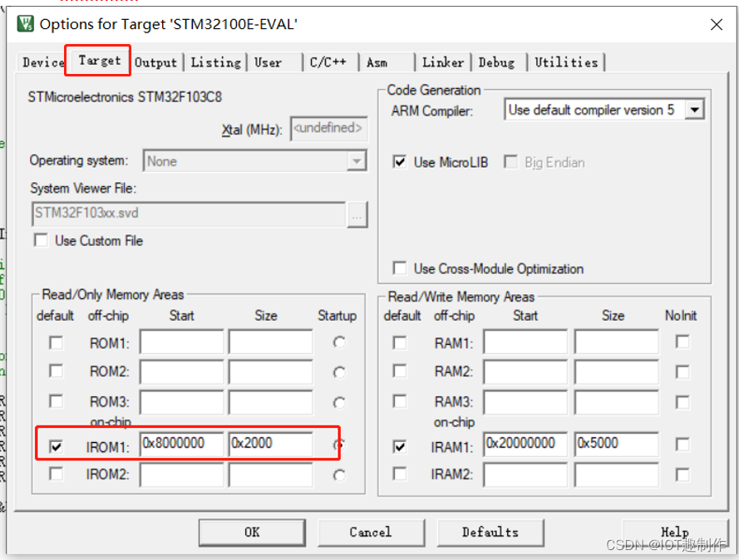Click the IRAM2 Start field
739x560 pixels.
[525, 474]
